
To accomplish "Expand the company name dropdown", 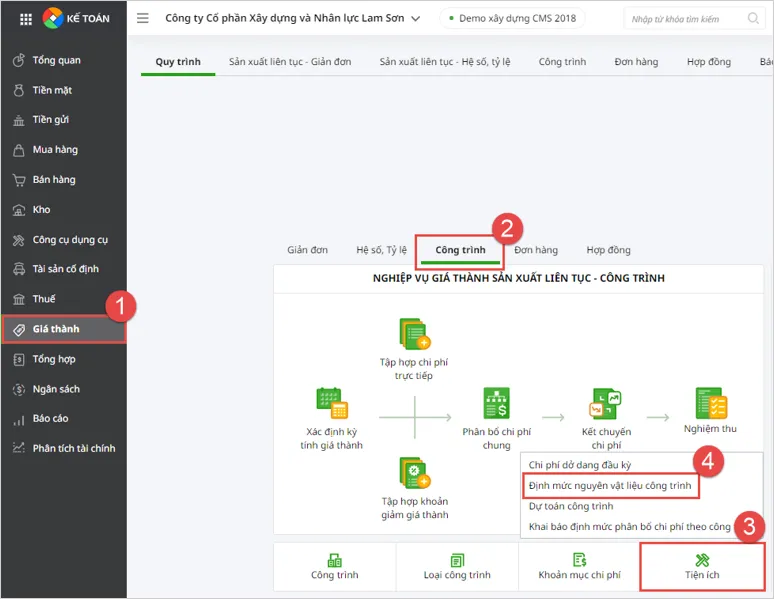I will tap(416, 19).
